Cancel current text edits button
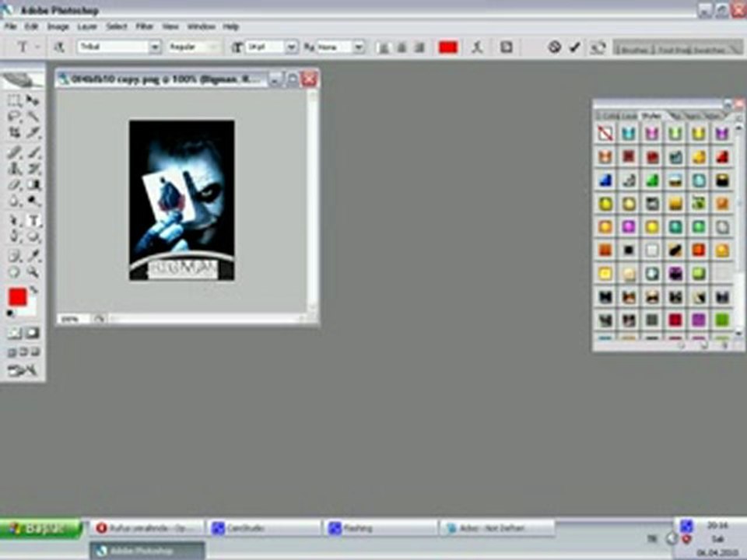 pos(554,47)
